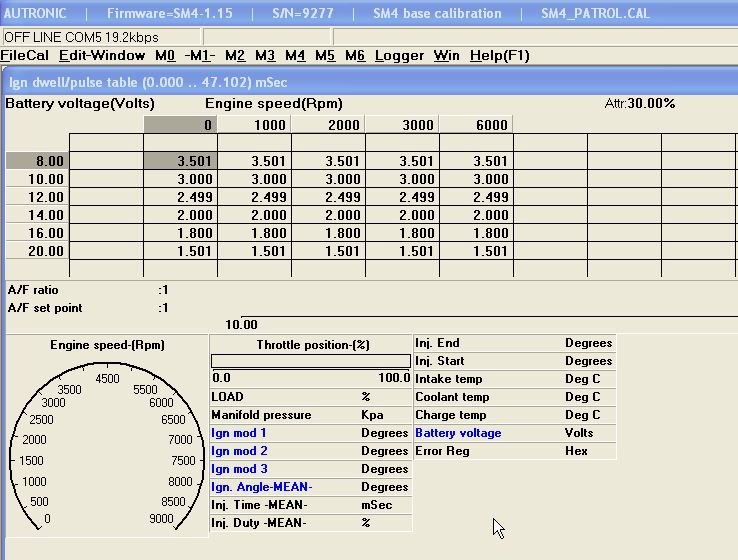
Task: Click the Ign mod 1 row
Action: [x=311, y=433]
